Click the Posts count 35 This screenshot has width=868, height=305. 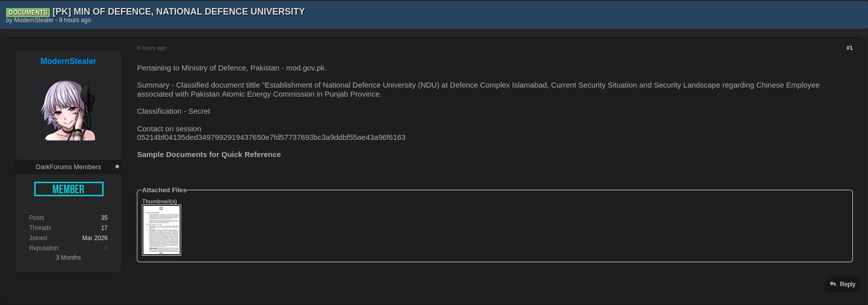pyautogui.click(x=104, y=218)
